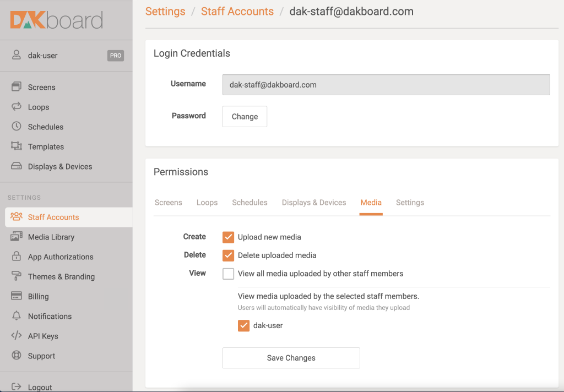564x392 pixels.
Task: Click the 'Upload new media' label
Action: click(x=269, y=237)
